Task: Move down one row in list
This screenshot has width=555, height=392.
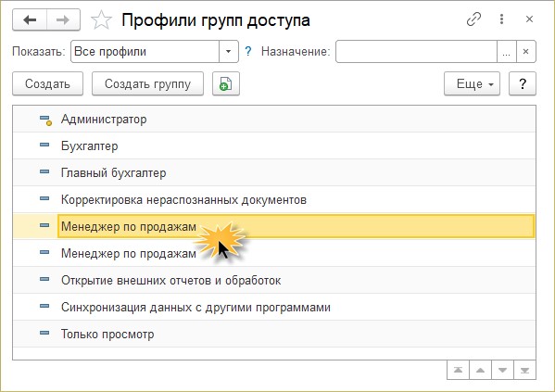Action: 502,370
